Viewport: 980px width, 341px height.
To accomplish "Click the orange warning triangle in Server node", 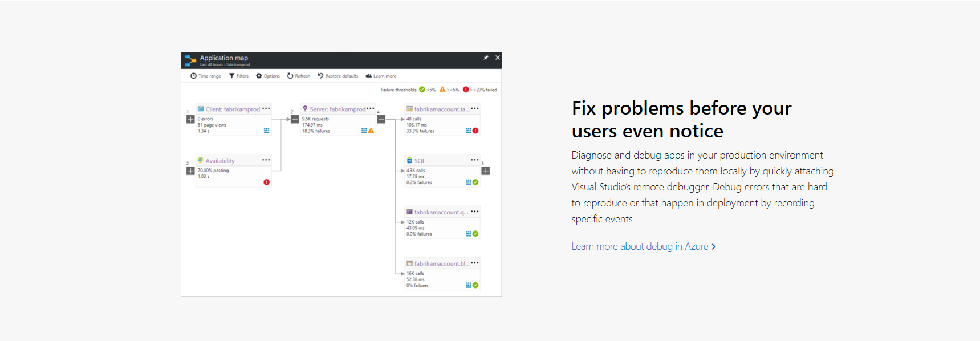I will (x=371, y=131).
